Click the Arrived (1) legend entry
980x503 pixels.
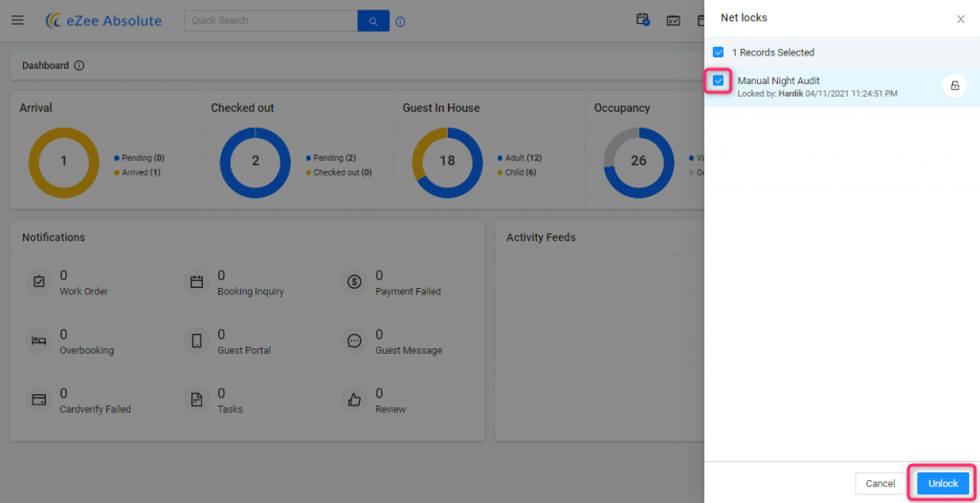[x=138, y=172]
